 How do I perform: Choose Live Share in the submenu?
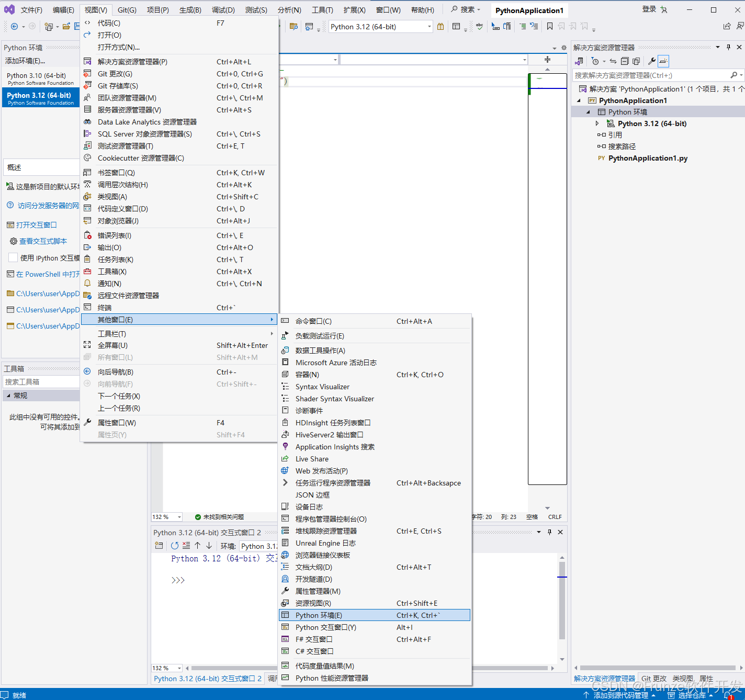coord(375,459)
